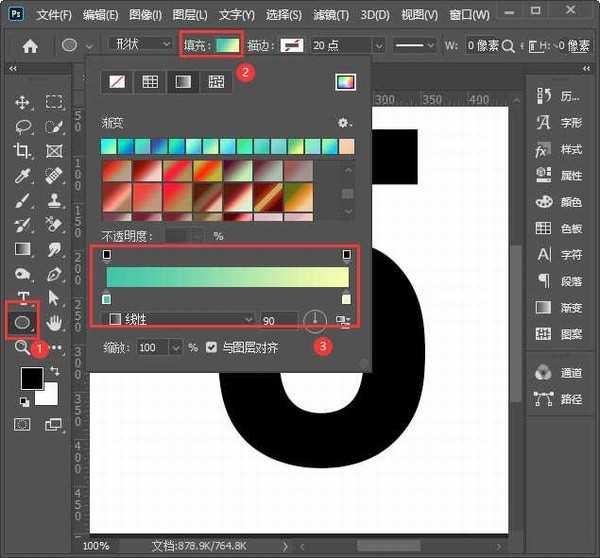Open the gradient presets gear menu

[x=345, y=122]
